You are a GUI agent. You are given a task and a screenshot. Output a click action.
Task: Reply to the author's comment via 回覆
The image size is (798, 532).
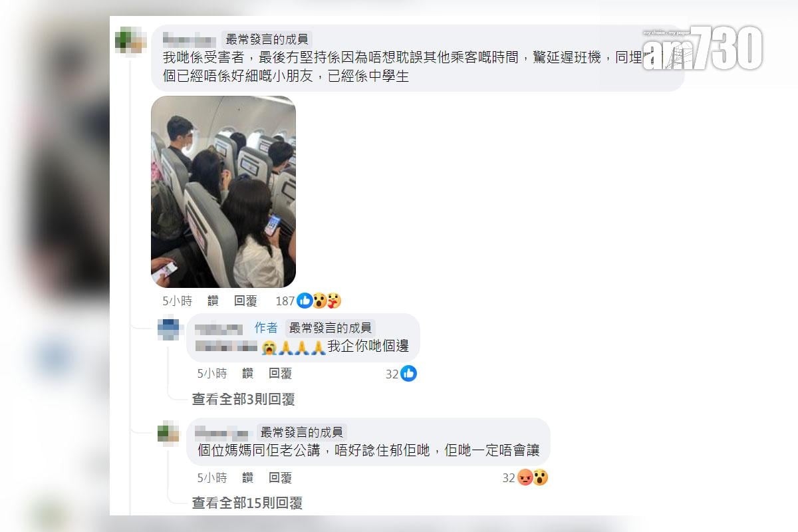[280, 374]
